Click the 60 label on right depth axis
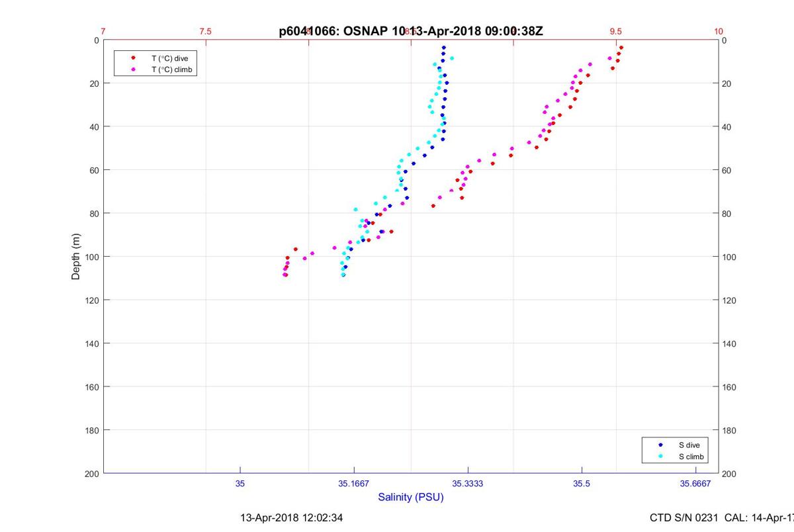This screenshot has height=532, width=794. [x=727, y=170]
